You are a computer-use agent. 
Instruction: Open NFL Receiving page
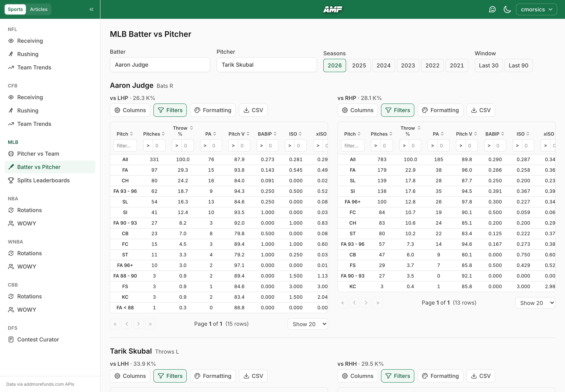point(30,41)
